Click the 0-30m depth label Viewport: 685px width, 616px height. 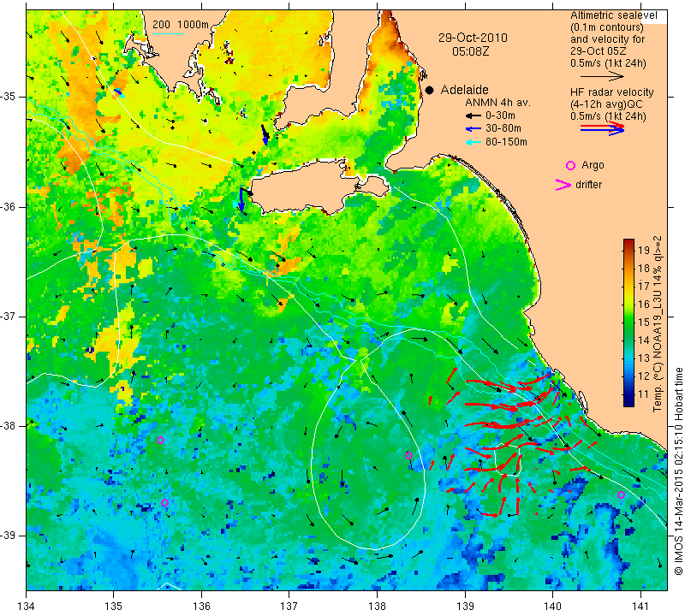500,115
